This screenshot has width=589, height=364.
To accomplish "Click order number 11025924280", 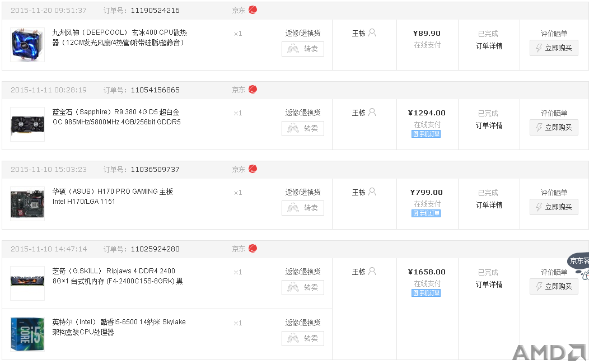I will pos(155,249).
